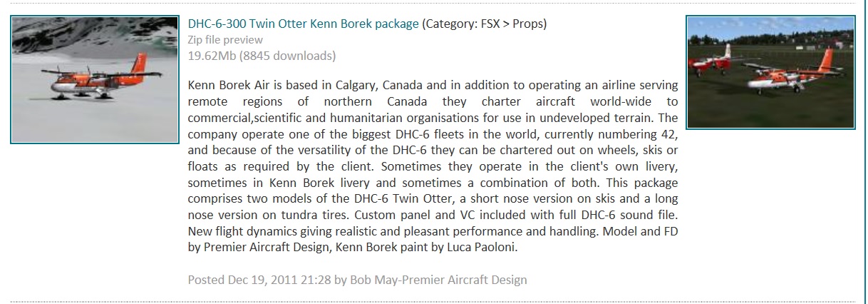Click the dotted divider line above the post
868x304 pixels.
434,4
